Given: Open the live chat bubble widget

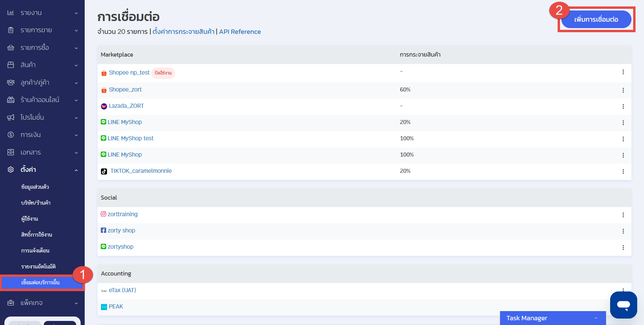Looking at the screenshot, I should point(623,305).
